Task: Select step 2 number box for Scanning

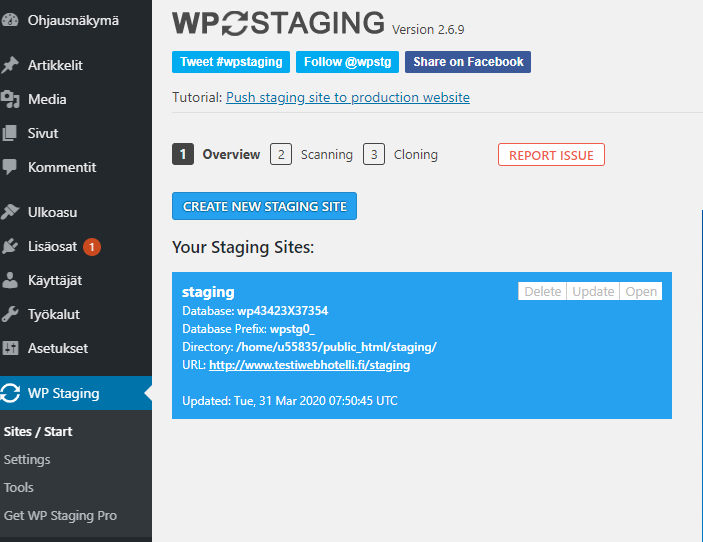Action: coord(281,154)
